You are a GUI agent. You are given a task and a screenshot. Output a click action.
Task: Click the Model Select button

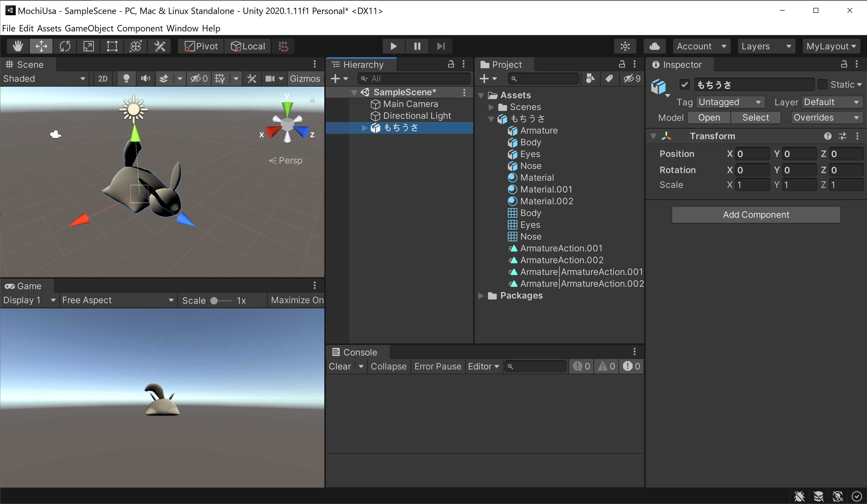point(755,118)
